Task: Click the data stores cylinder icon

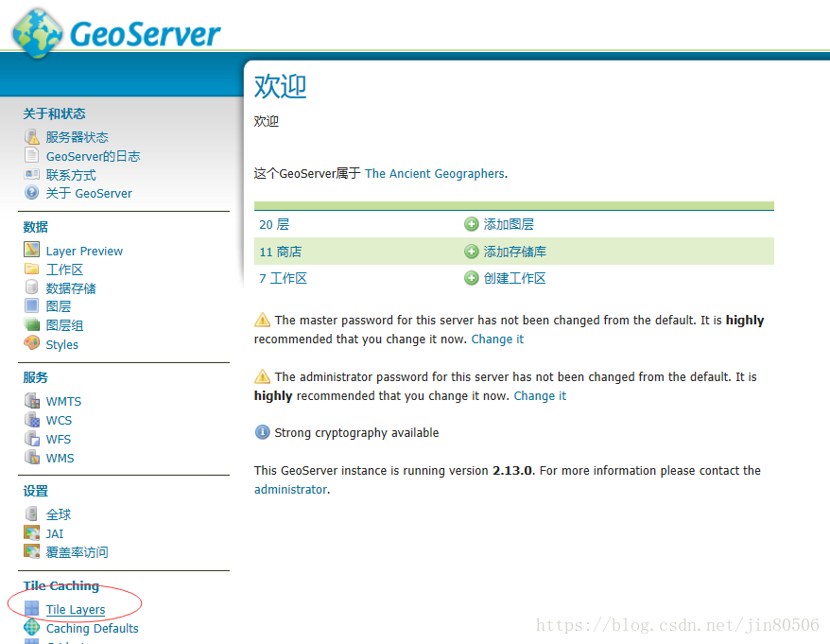Action: tap(32, 287)
